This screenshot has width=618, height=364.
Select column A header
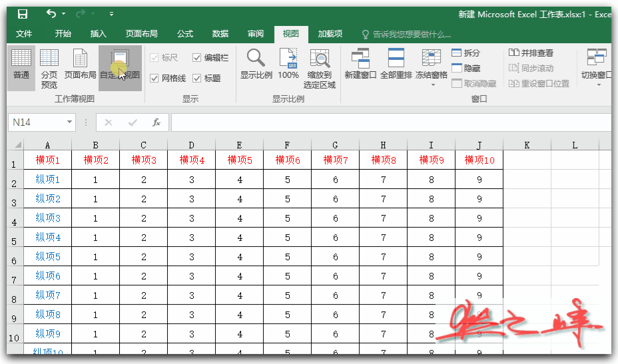(48, 145)
